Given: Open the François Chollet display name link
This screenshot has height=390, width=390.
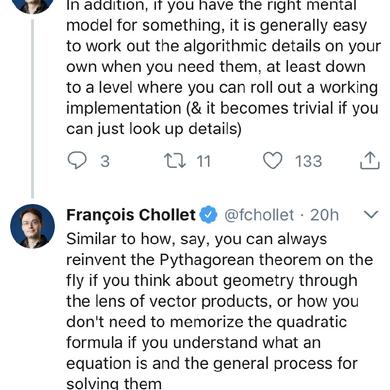Looking at the screenshot, I should (x=131, y=215).
